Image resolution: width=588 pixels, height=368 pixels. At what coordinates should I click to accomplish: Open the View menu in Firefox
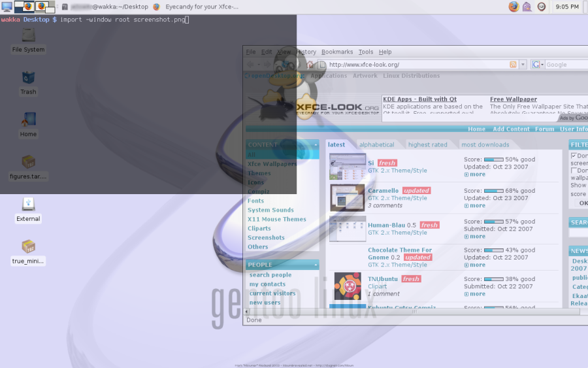coord(284,52)
